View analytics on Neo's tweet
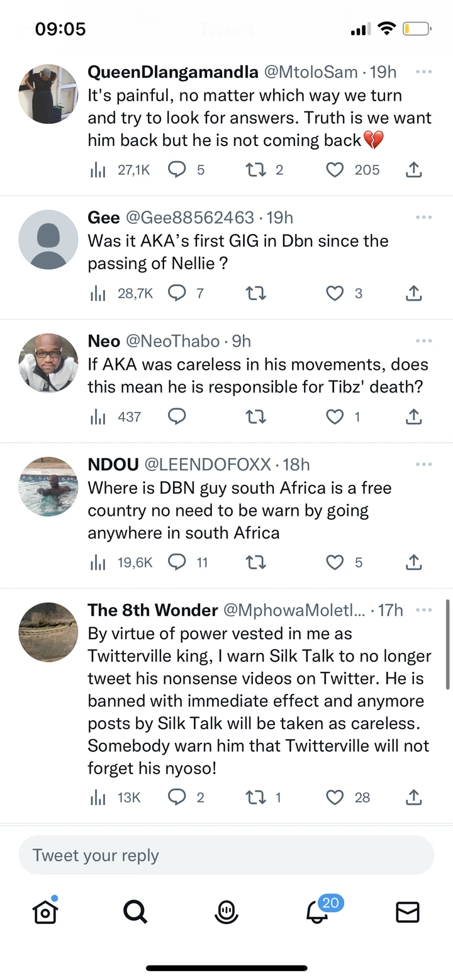The width and height of the screenshot is (453, 980). [98, 416]
